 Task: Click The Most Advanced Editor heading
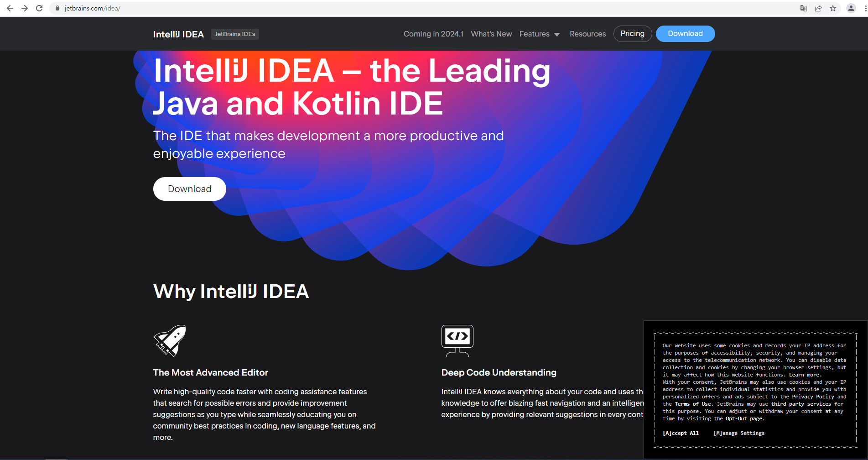coord(211,372)
